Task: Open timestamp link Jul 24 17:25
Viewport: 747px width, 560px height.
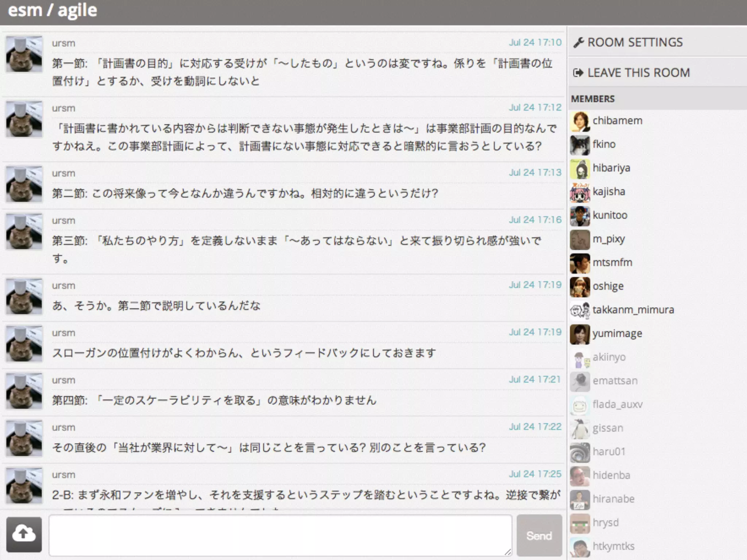Action: (535, 474)
